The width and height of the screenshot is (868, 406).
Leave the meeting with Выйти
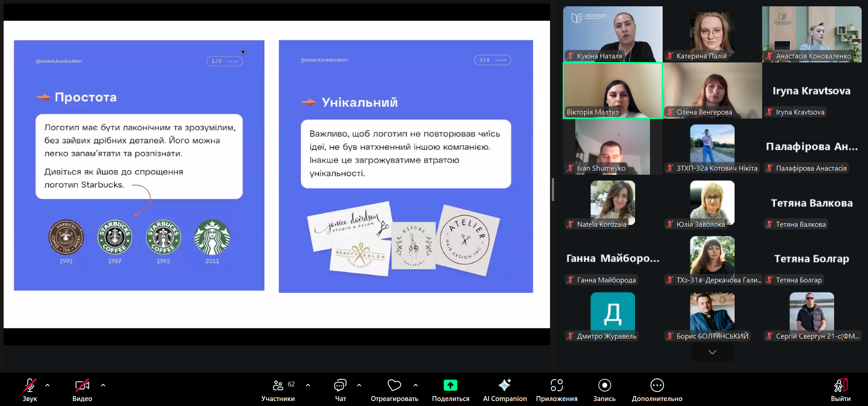[840, 390]
